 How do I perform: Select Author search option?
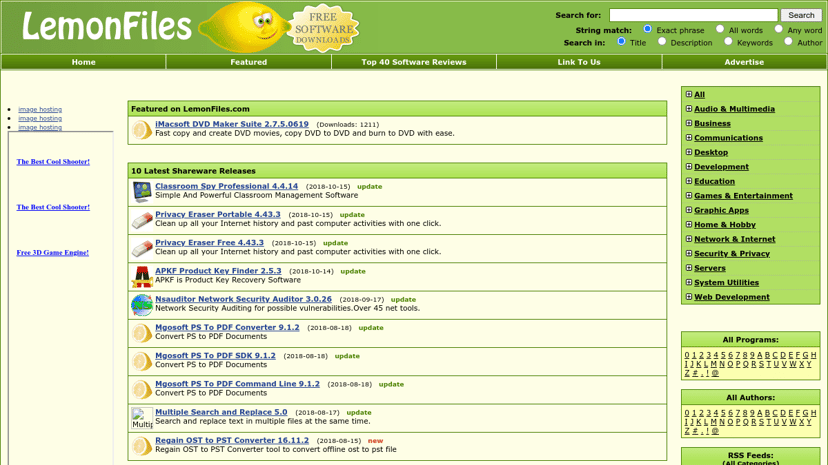coord(788,41)
